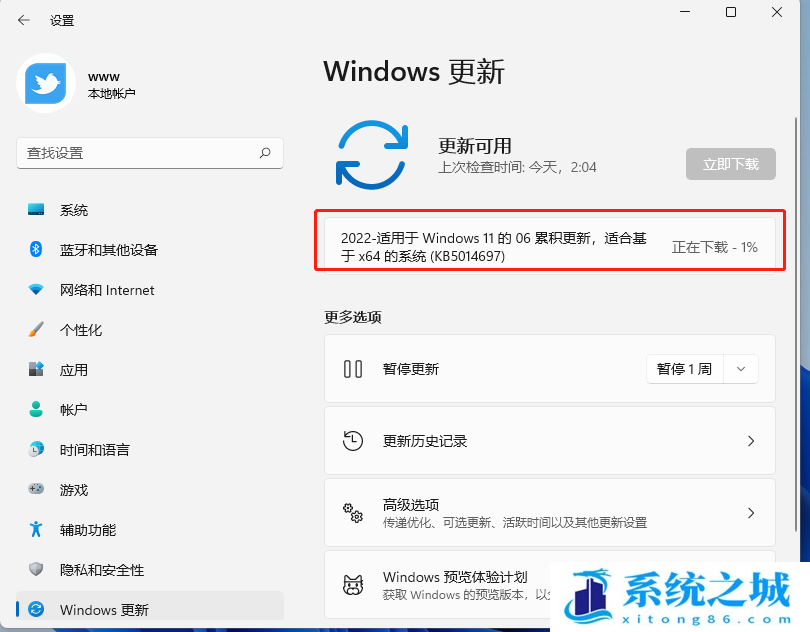
Task: Select the paintbrush icon for 个性化
Action: pyautogui.click(x=36, y=330)
